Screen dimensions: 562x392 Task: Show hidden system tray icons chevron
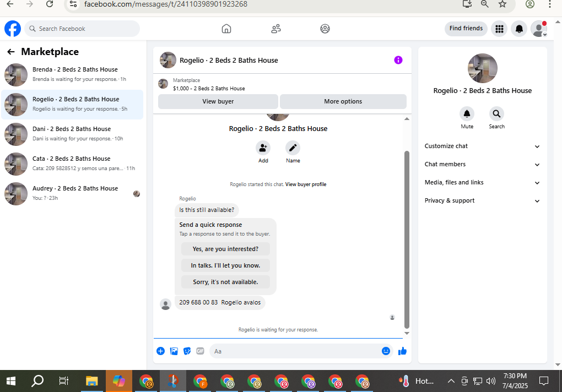click(x=451, y=381)
